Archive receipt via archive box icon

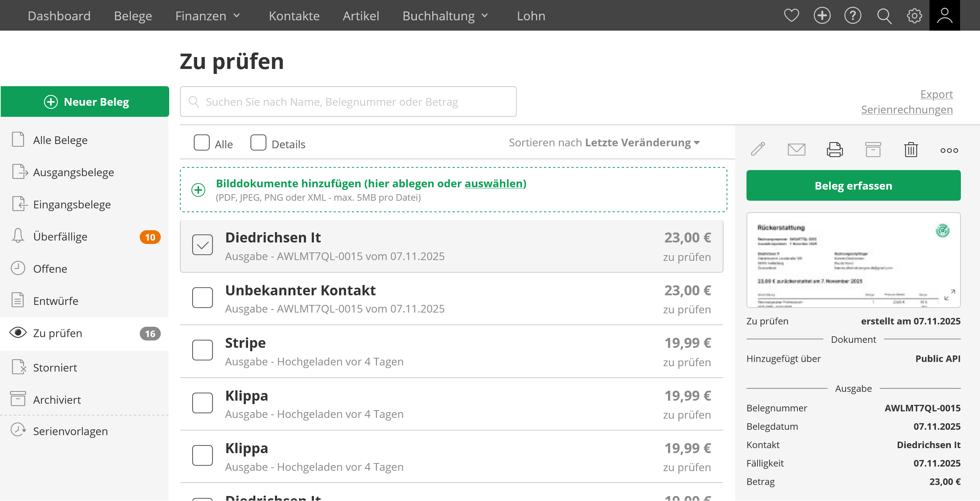[x=873, y=149]
